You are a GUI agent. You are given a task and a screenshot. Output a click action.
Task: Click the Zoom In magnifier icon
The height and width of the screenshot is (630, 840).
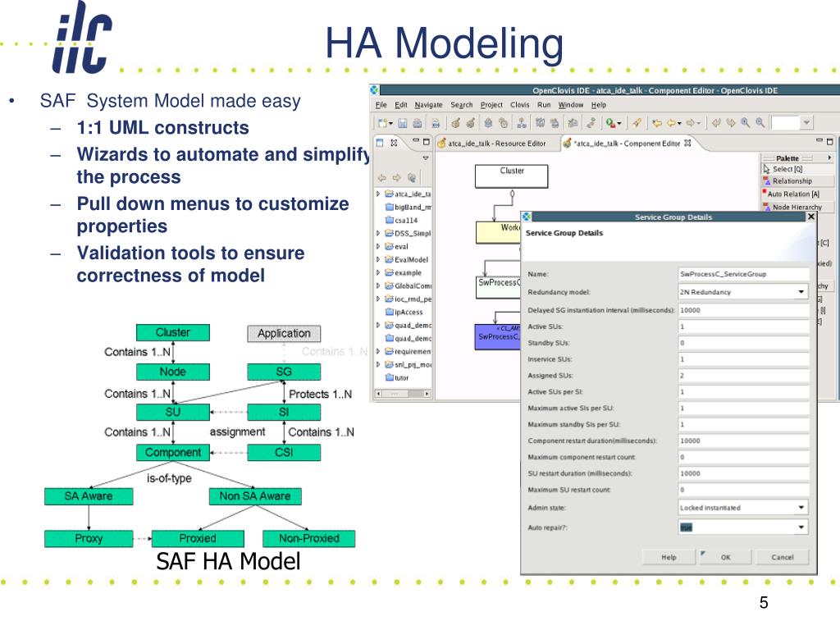(745, 123)
